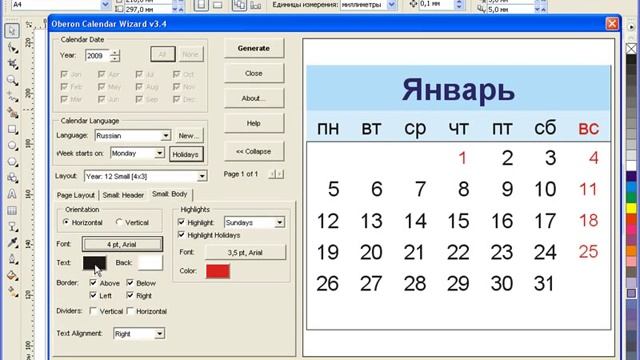
Task: Switch to the Small: Header tab
Action: 123,195
